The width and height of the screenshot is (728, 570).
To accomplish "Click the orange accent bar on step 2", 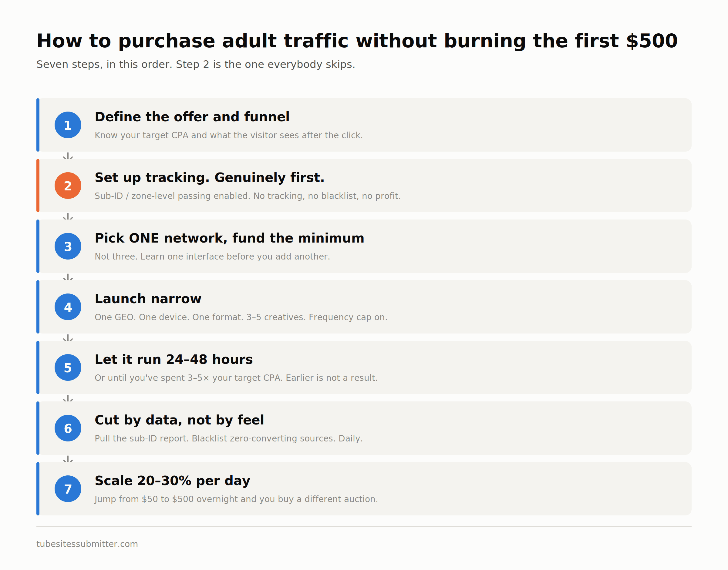I will (38, 186).
